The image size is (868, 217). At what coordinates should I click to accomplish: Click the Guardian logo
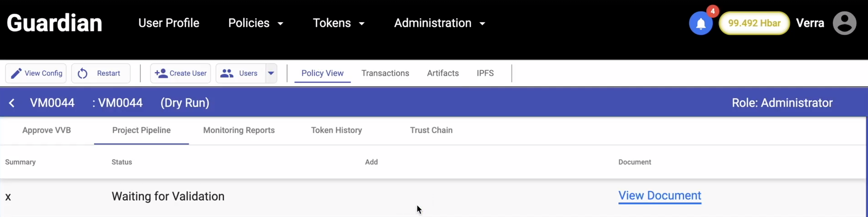(54, 23)
